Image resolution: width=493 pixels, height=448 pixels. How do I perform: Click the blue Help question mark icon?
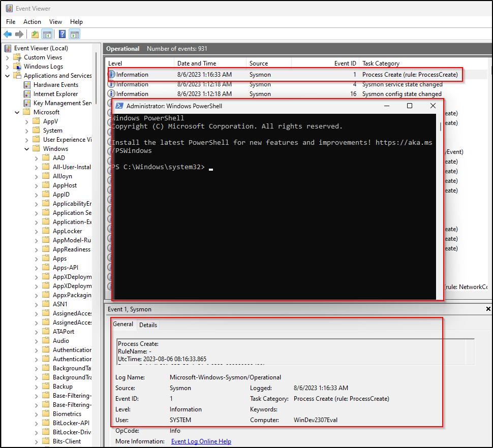click(x=62, y=35)
